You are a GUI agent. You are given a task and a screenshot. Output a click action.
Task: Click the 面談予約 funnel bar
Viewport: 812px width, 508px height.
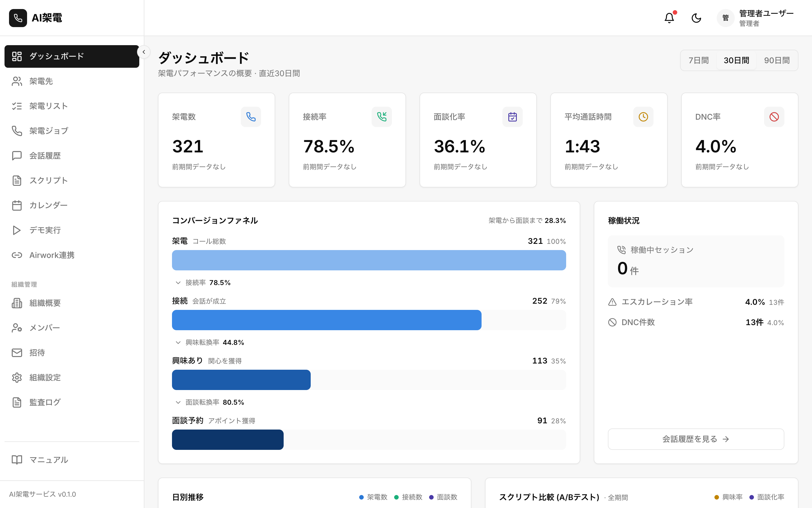228,439
